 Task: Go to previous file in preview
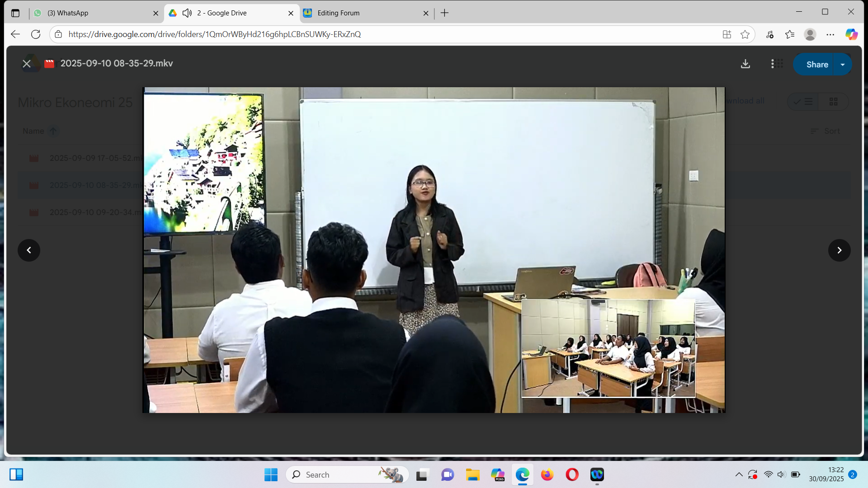click(29, 250)
